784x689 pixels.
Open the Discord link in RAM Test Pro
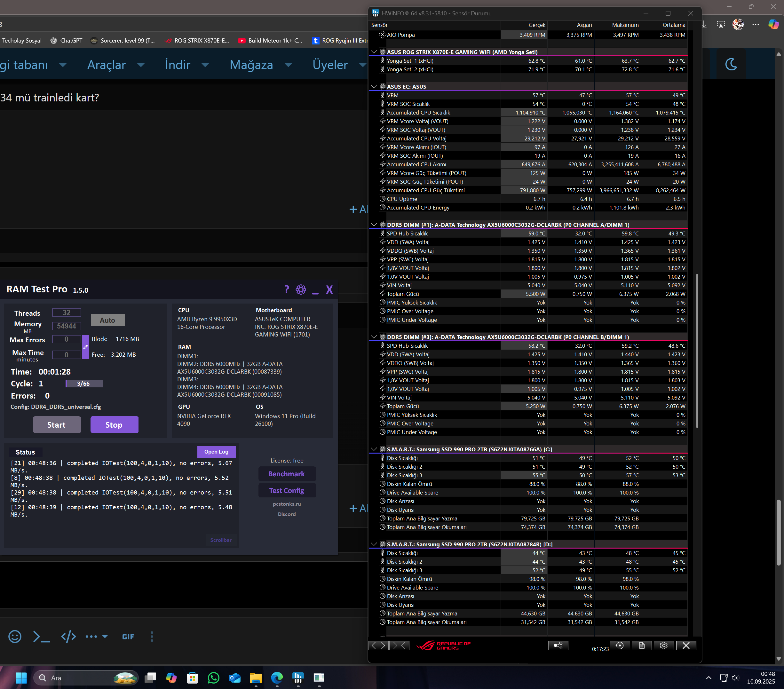pos(287,514)
